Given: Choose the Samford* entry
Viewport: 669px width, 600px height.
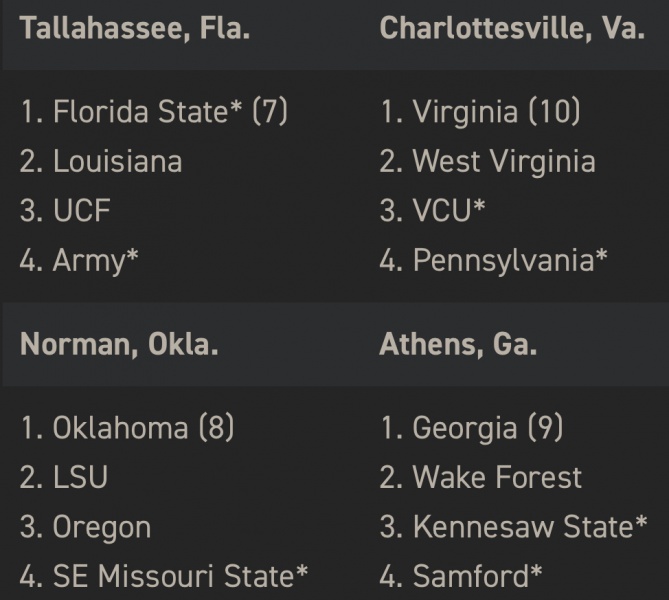Looking at the screenshot, I should click(461, 577).
